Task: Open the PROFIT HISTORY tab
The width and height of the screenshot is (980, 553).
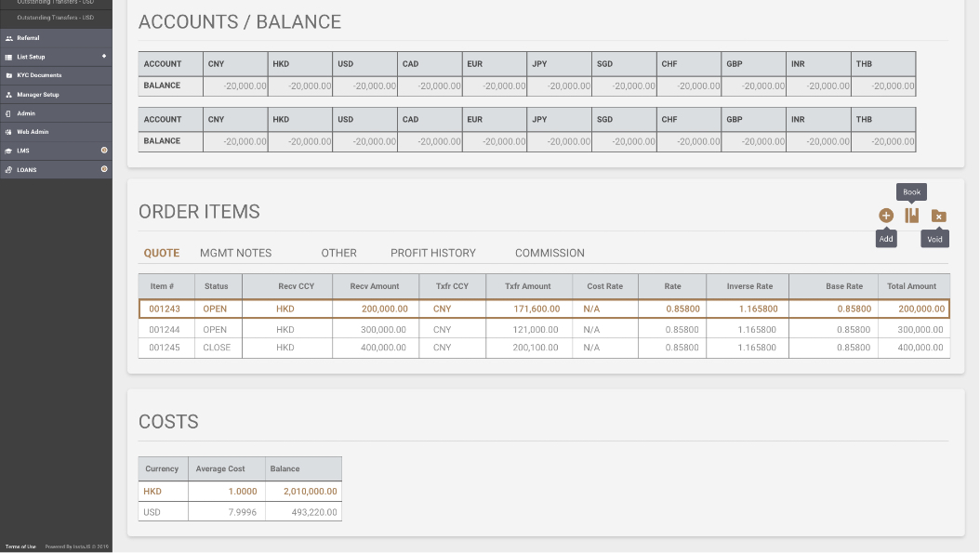Action: tap(432, 253)
